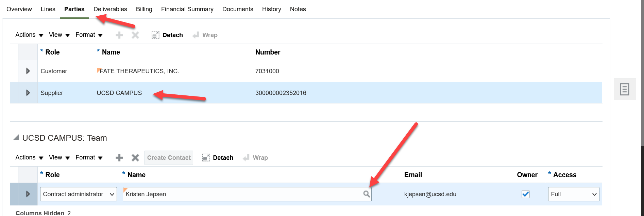This screenshot has height=216, width=644.
Task: Click the Access column header
Action: 564,175
